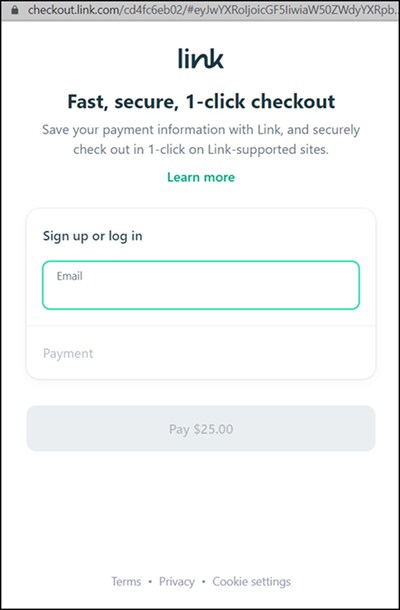Click the Pay $25.00 button
The width and height of the screenshot is (400, 610).
201,429
